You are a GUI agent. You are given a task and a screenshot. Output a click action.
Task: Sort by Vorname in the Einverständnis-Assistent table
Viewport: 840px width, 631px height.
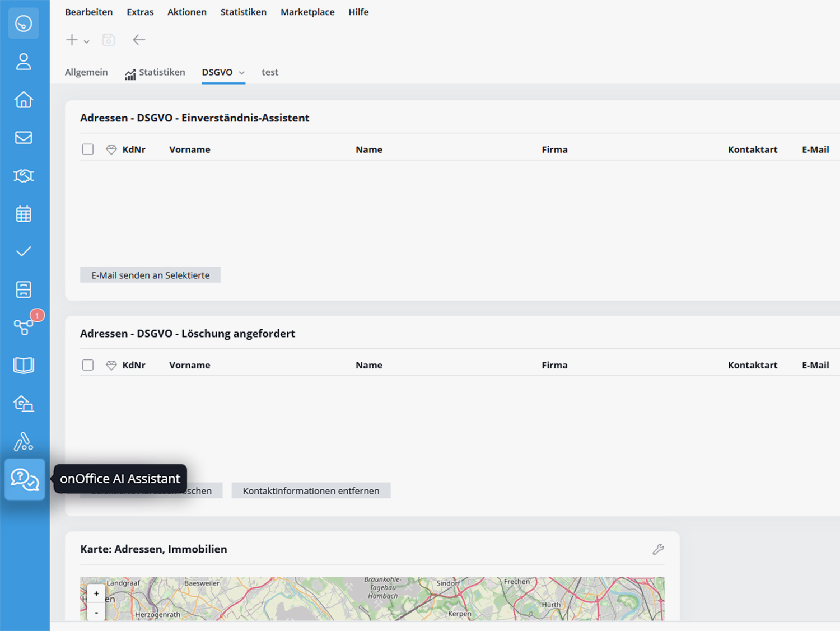[x=190, y=149]
